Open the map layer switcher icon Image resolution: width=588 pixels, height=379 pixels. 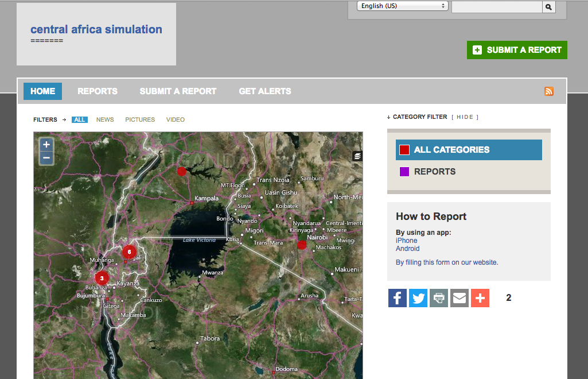tap(357, 156)
